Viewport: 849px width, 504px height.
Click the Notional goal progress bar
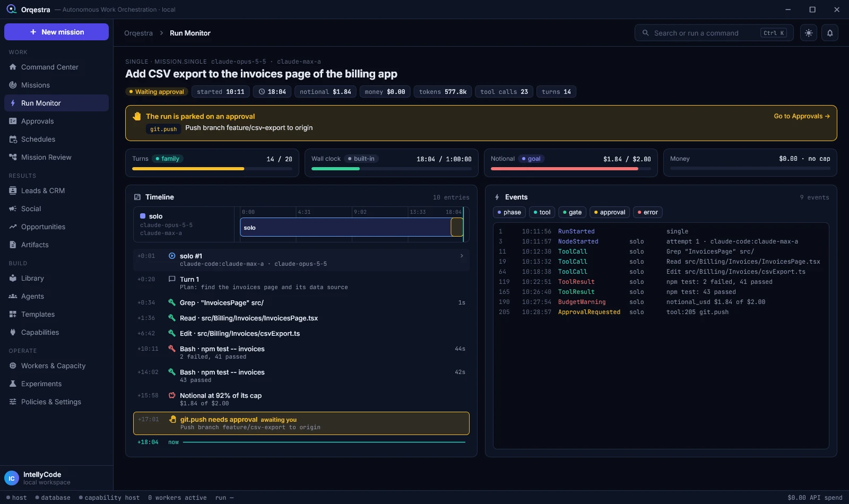(x=571, y=169)
